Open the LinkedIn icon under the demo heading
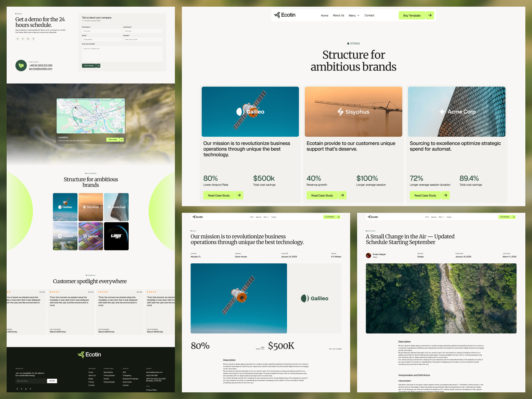This screenshot has height=399, width=532. 28,39
